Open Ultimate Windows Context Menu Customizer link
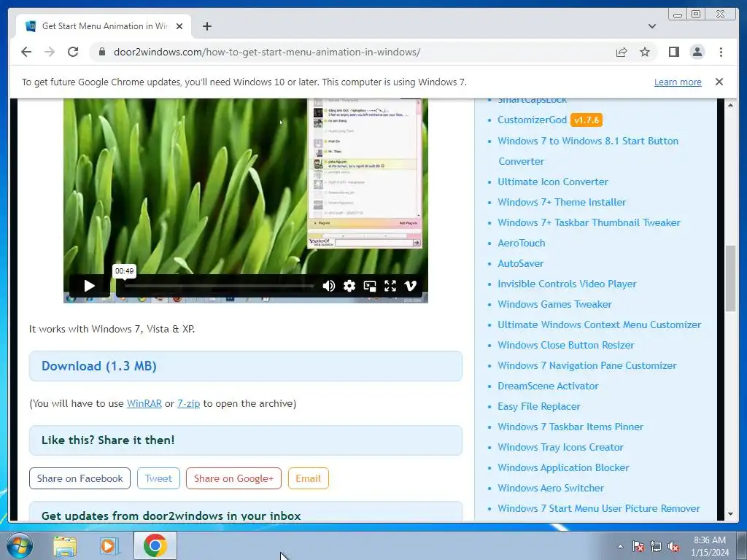The height and width of the screenshot is (560, 747). [600, 324]
